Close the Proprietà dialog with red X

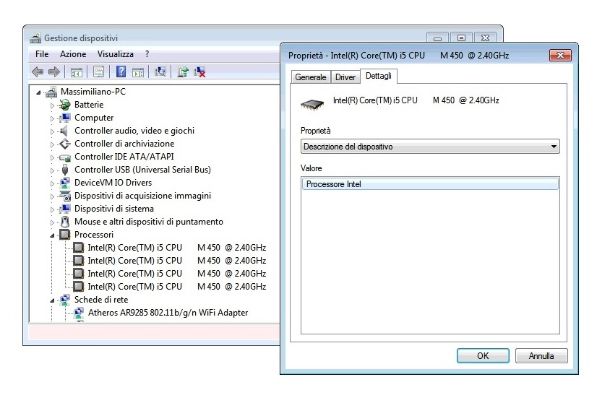pos(560,55)
